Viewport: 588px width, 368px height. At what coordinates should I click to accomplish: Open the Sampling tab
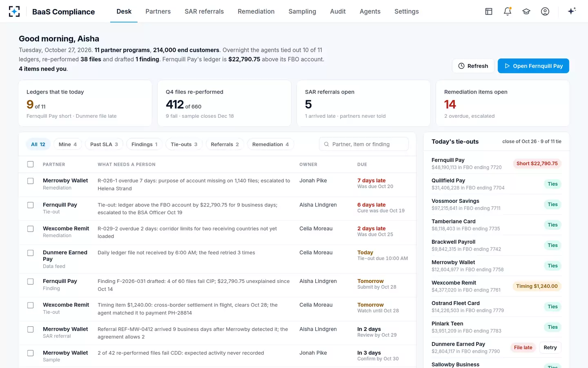pos(302,11)
